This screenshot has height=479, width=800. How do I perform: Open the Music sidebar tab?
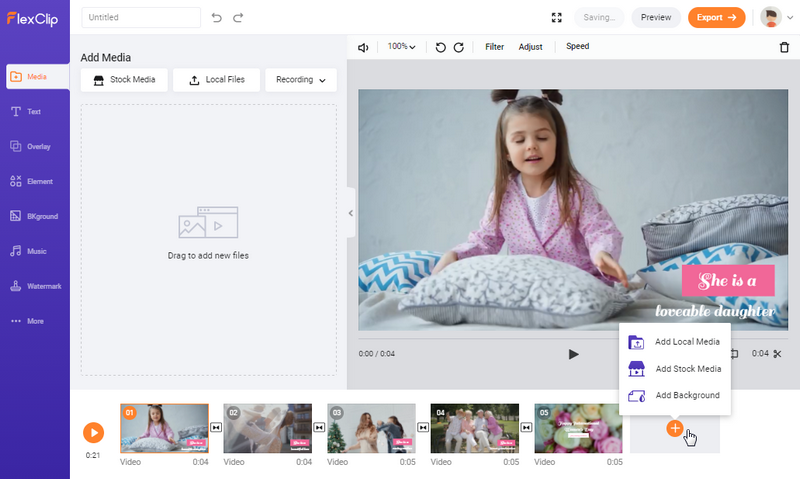pos(29,251)
